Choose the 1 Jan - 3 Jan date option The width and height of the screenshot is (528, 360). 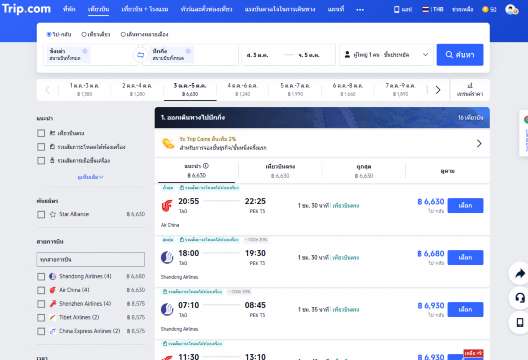(84, 90)
